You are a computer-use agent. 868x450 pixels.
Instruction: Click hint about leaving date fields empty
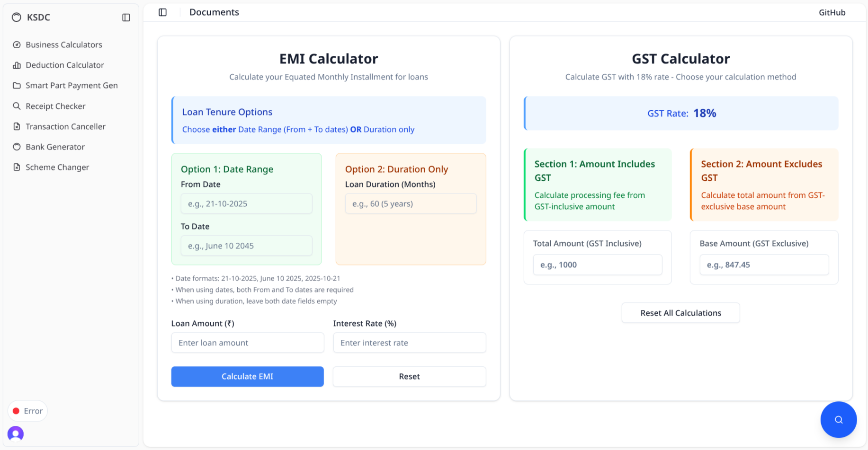[x=254, y=301]
